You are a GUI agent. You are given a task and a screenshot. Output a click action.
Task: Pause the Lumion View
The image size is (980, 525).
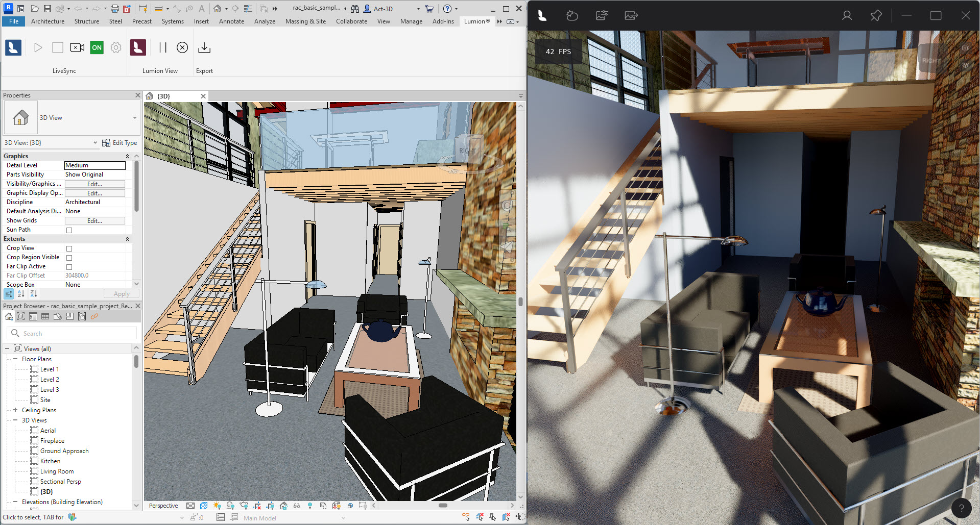click(162, 47)
